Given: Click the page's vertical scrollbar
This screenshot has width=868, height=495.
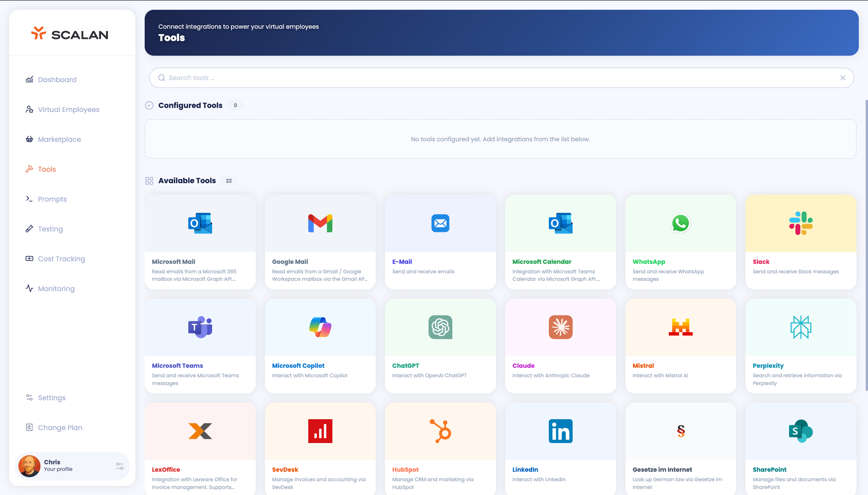Looking at the screenshot, I should pyautogui.click(x=866, y=245).
